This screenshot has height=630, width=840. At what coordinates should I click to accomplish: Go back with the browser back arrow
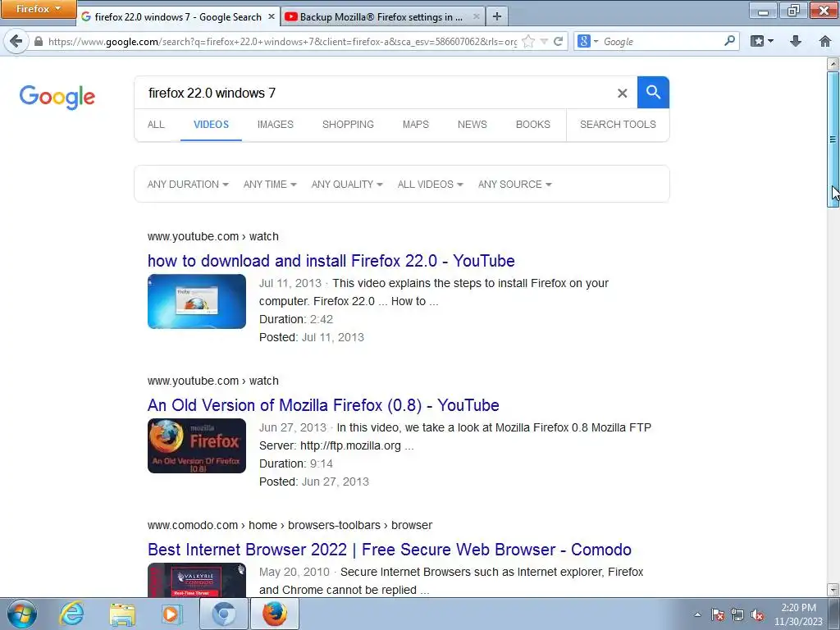point(16,41)
